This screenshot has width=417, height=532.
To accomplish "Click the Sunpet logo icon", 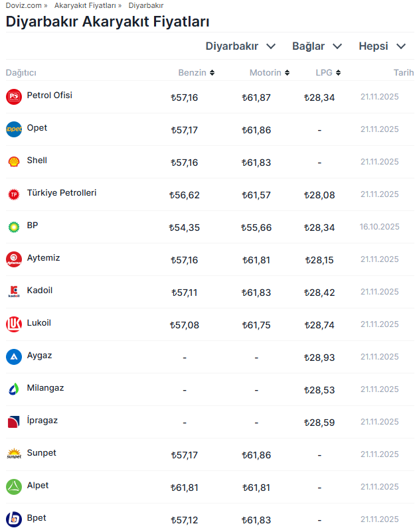I will [13, 454].
